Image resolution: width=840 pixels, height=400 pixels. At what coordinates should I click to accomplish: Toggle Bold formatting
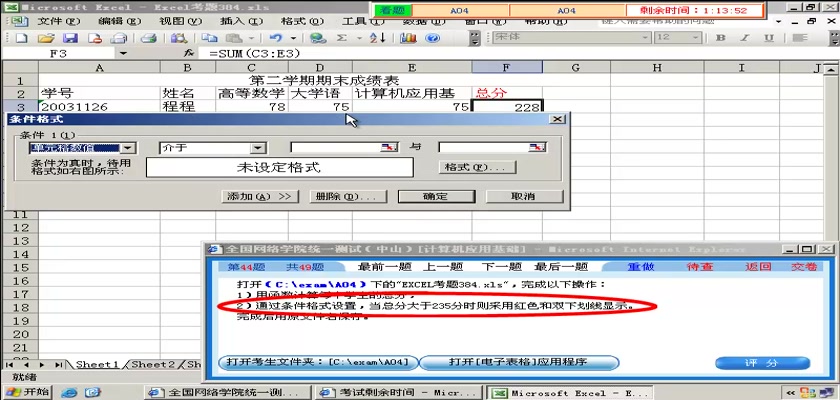721,38
